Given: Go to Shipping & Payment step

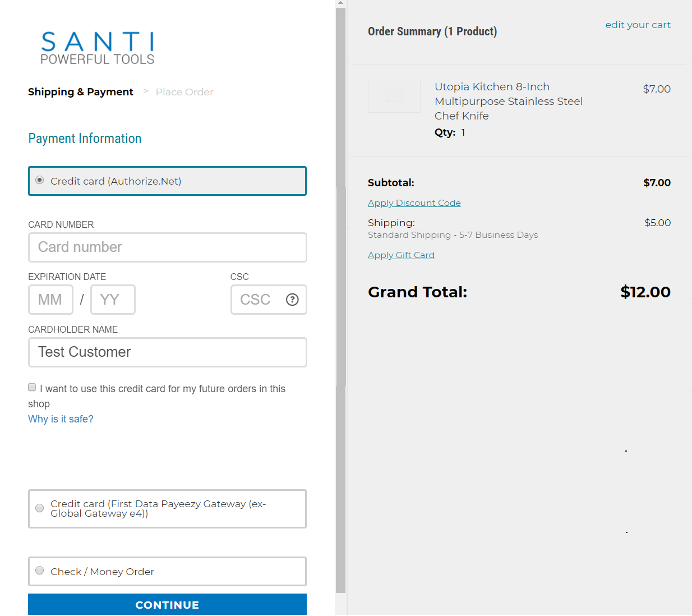Looking at the screenshot, I should pyautogui.click(x=81, y=92).
